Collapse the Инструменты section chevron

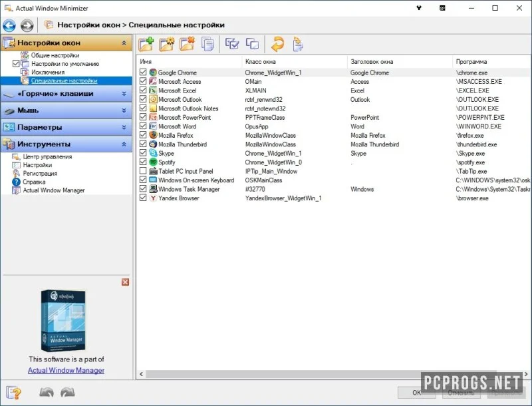[124, 144]
